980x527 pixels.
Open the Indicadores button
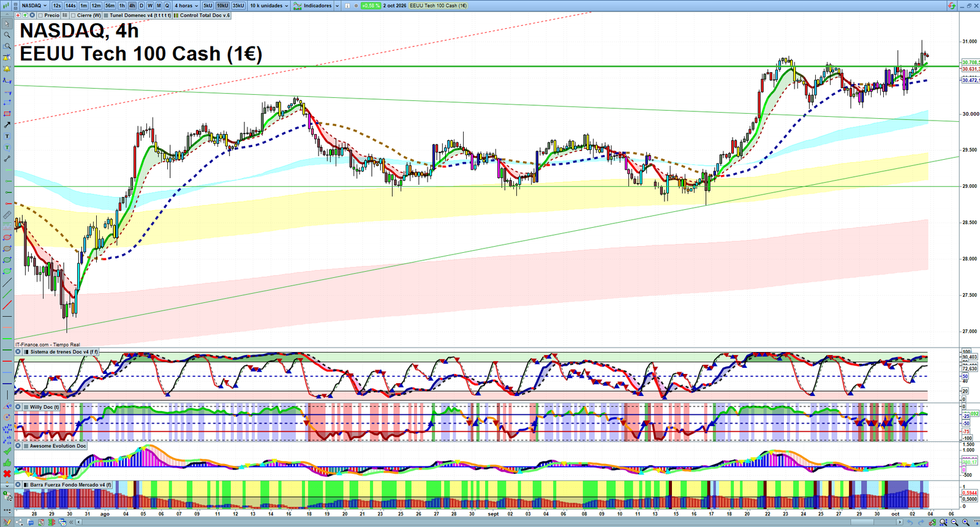pos(313,6)
